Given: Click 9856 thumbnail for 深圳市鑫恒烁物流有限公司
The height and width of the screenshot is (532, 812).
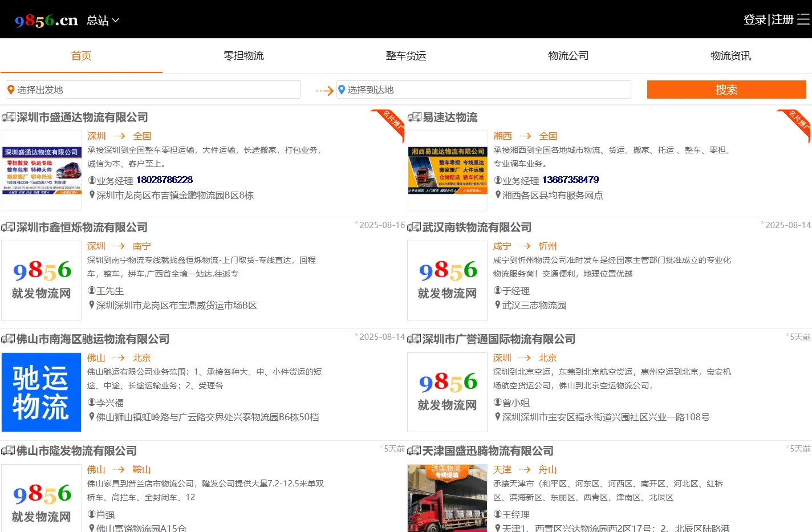Looking at the screenshot, I should point(42,281).
